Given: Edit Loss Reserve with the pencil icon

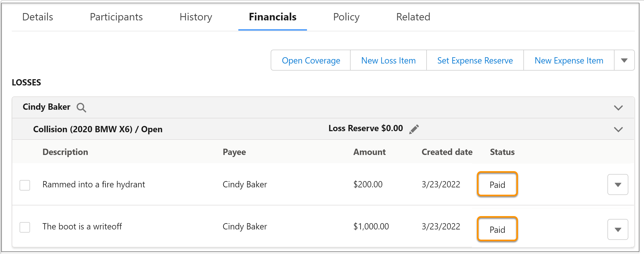Looking at the screenshot, I should point(414,129).
